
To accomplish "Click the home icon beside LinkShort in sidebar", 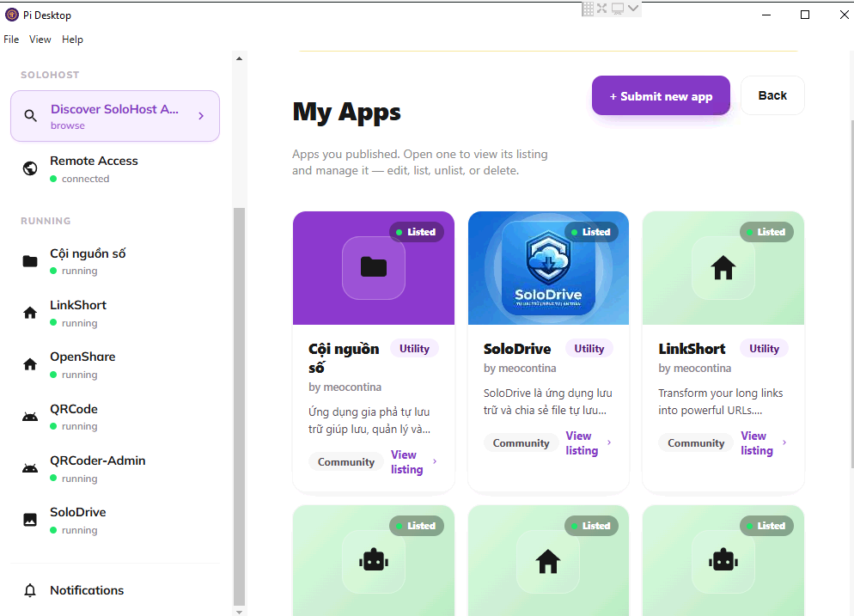I will [x=30, y=313].
